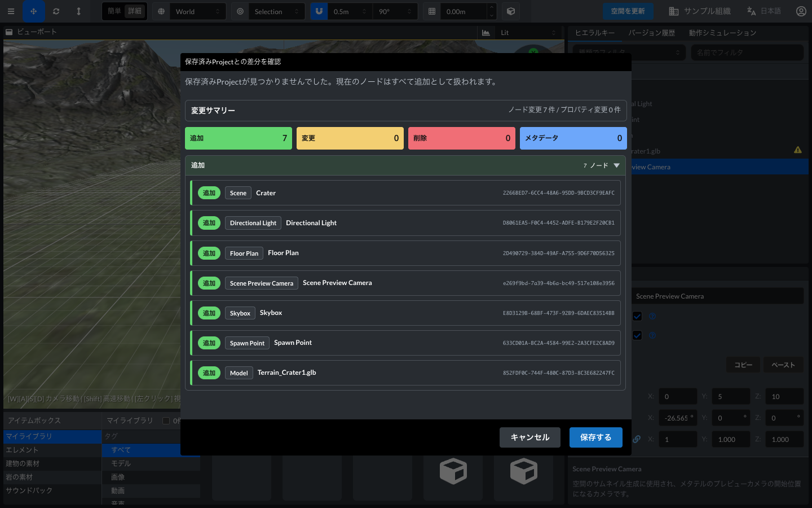Switch editor mode to 詳細
812x508 pixels.
pyautogui.click(x=135, y=11)
